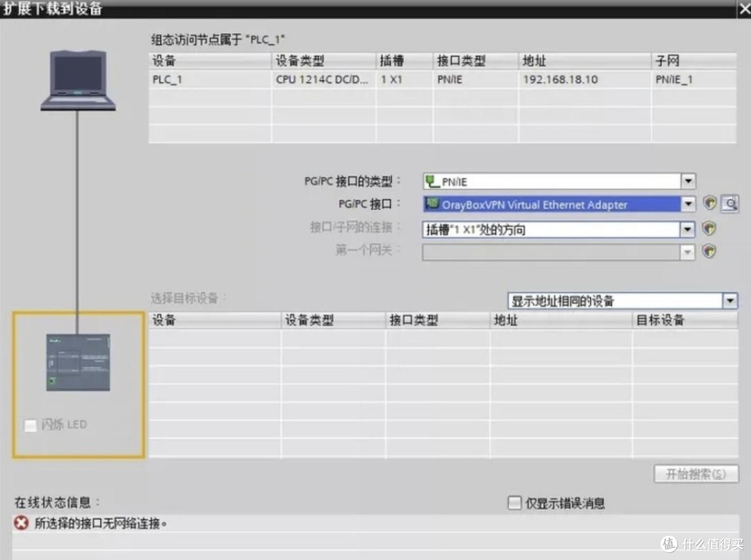
Task: Click the 开始搜索(S) button
Action: [x=696, y=474]
